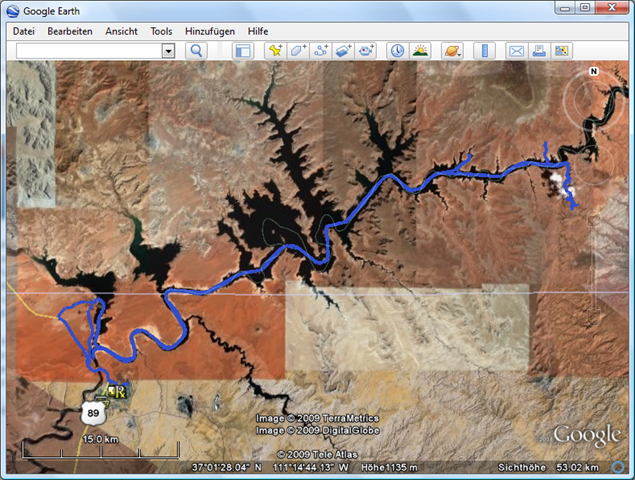Print the current view
This screenshot has height=480, width=635.
539,50
